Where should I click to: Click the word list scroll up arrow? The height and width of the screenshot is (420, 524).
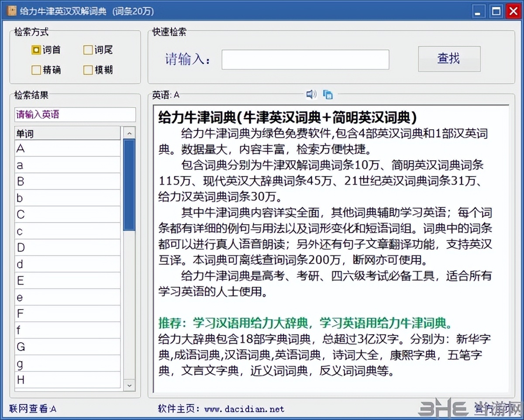(x=129, y=133)
